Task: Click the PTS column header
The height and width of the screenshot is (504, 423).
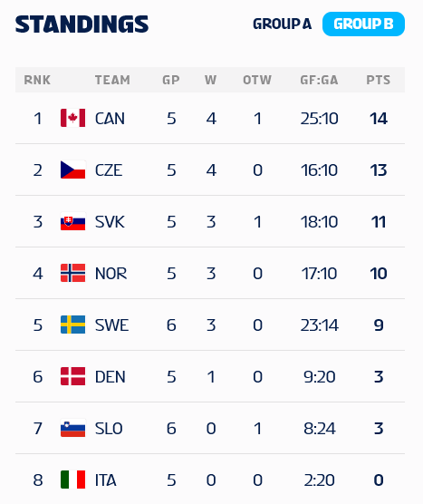Action: [x=379, y=80]
